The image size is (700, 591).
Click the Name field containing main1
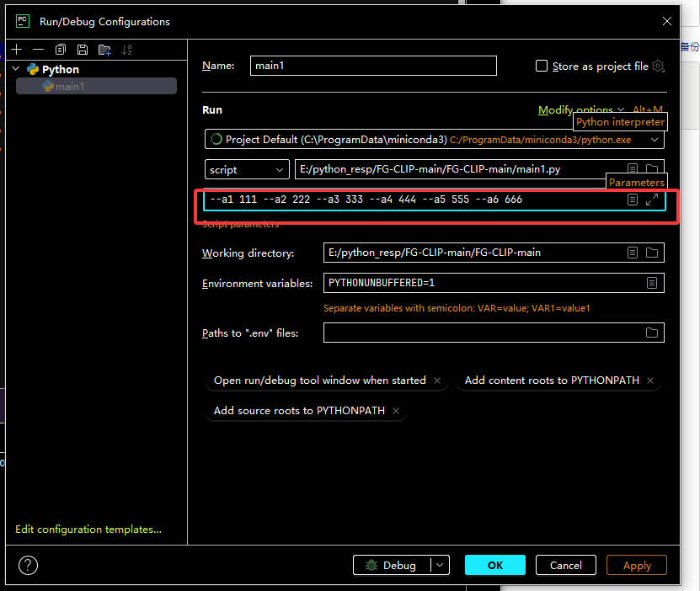[x=373, y=66]
